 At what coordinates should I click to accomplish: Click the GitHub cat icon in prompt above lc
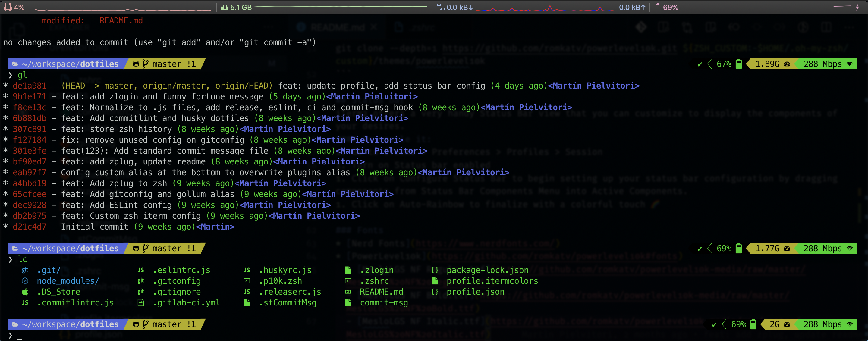click(136, 249)
